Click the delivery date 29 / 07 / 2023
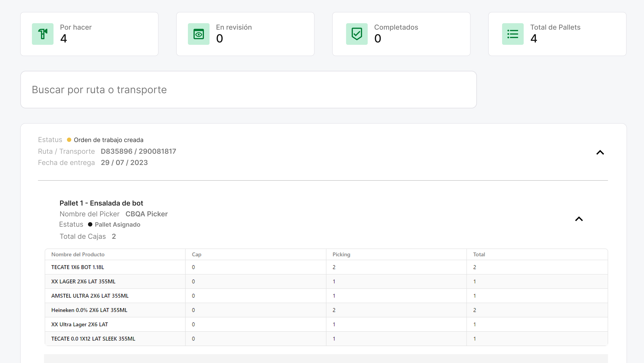Viewport: 644px width, 363px height. (x=124, y=163)
